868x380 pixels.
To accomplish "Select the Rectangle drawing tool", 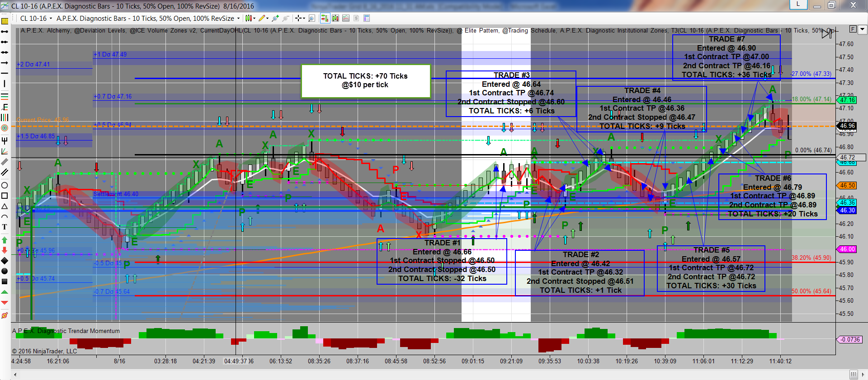I will pos(5,196).
